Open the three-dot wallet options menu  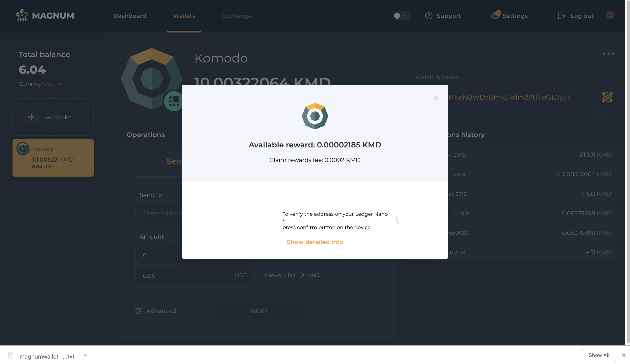coord(608,54)
